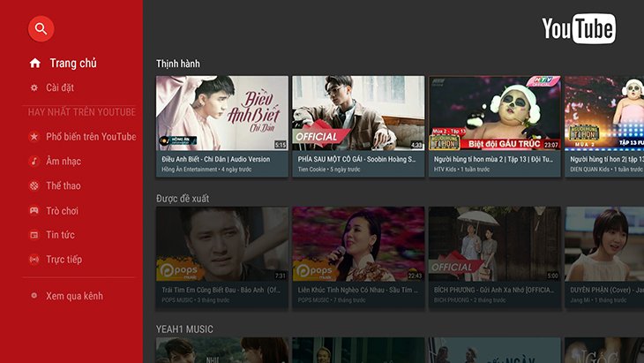
Task: Open the Trò chơi gamepad icon
Action: (x=34, y=211)
